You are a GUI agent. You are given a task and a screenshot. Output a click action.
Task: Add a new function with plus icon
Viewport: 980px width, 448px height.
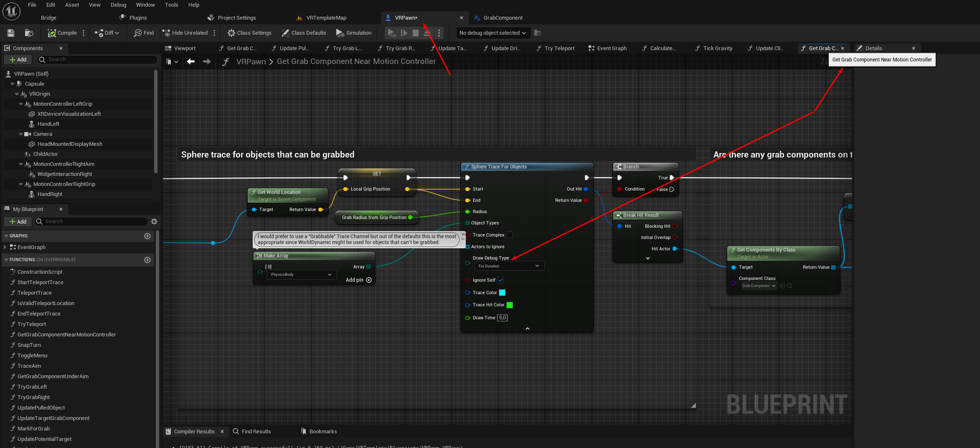147,260
